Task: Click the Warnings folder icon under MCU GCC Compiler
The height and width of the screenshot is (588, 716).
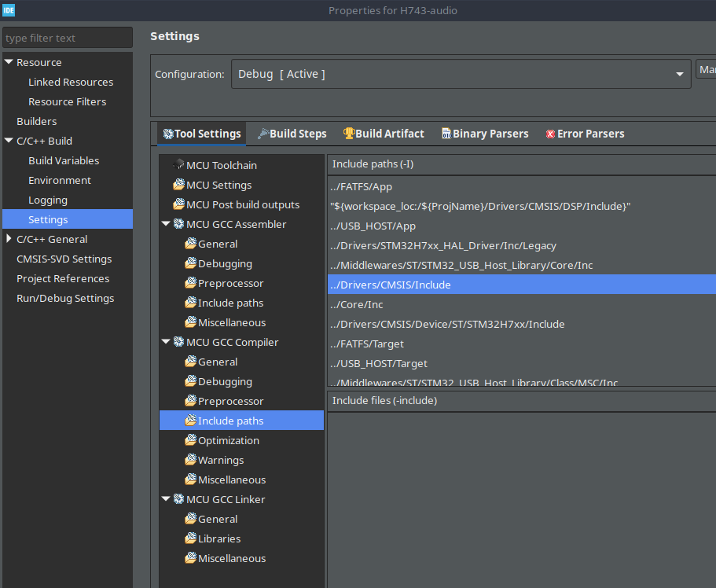Action: [190, 460]
